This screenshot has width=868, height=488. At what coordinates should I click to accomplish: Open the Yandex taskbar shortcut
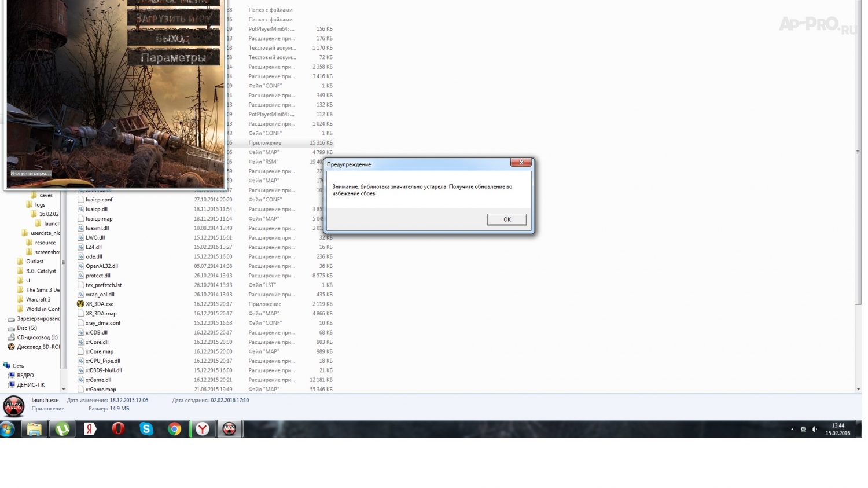(90, 429)
